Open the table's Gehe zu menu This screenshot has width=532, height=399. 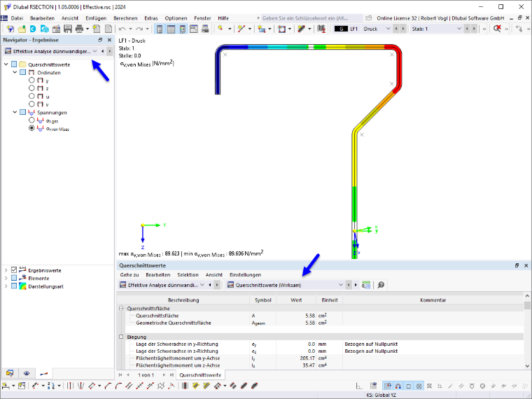129,275
